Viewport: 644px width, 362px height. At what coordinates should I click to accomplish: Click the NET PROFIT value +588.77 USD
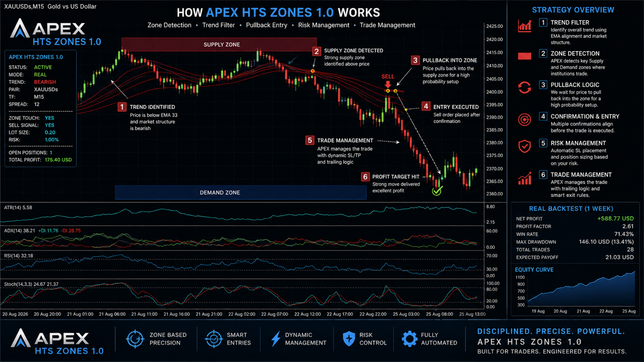pos(615,219)
